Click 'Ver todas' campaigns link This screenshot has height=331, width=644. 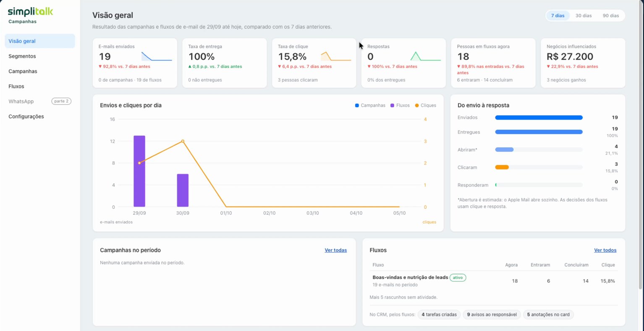point(335,250)
